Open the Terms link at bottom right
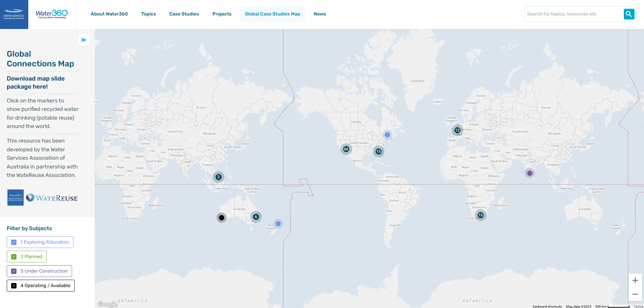 click(638, 306)
